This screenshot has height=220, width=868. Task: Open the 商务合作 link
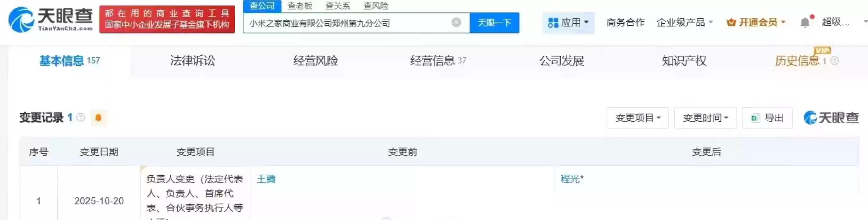pos(625,22)
